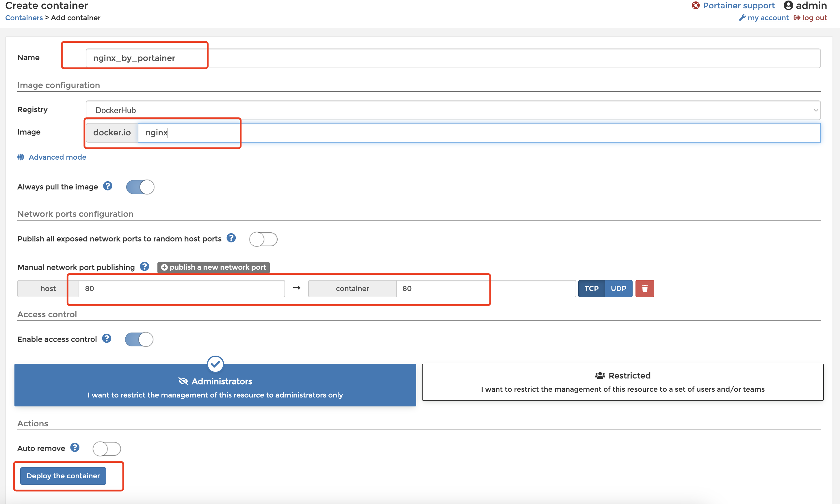The width and height of the screenshot is (840, 504).
Task: Click the admin user avatar icon
Action: point(788,5)
